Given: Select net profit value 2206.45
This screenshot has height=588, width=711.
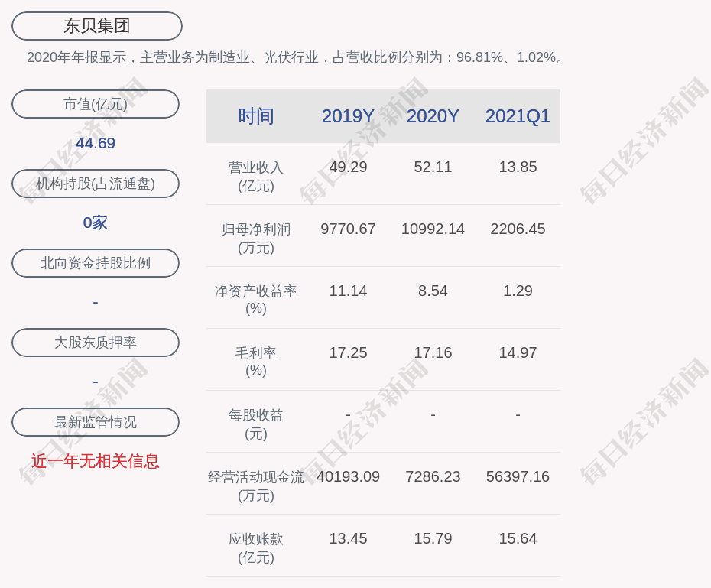Looking at the screenshot, I should pos(518,229).
